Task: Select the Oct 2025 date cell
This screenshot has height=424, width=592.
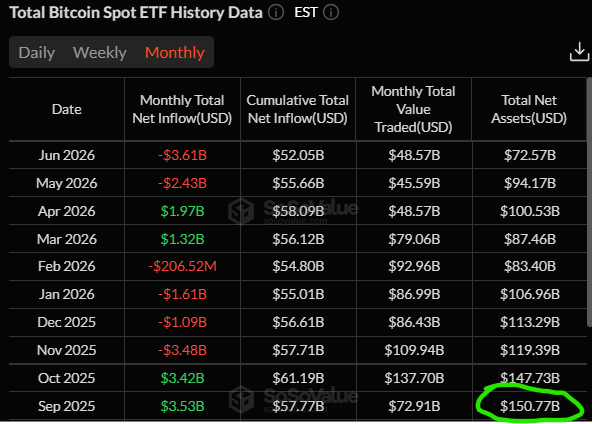Action: pyautogui.click(x=67, y=378)
